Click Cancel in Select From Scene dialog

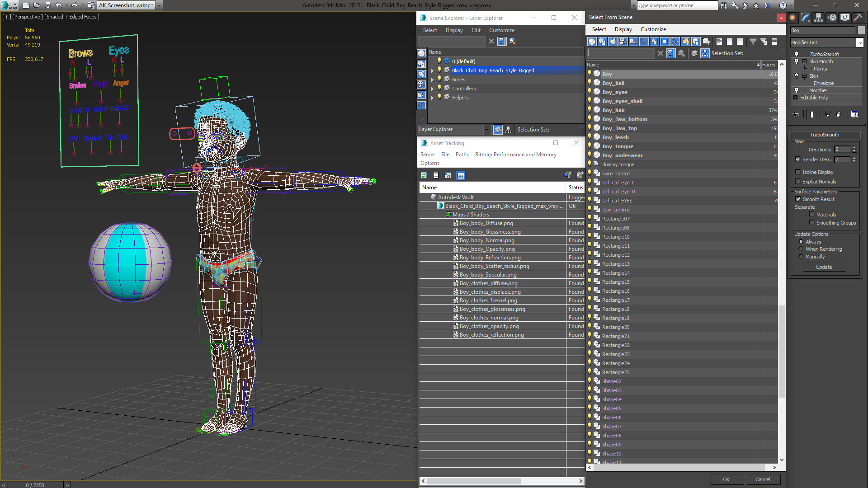763,479
